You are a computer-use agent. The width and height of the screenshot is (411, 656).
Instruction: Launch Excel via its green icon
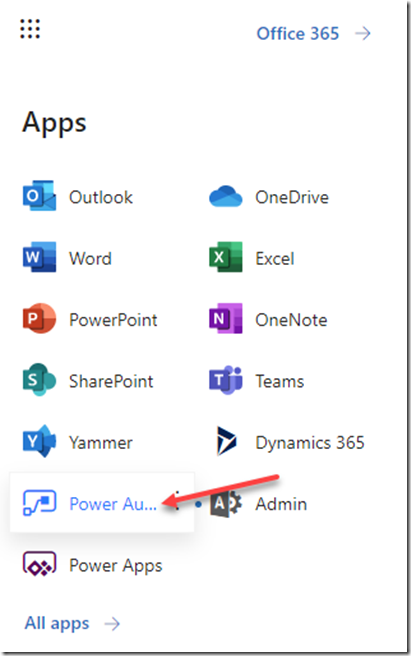pyautogui.click(x=226, y=257)
